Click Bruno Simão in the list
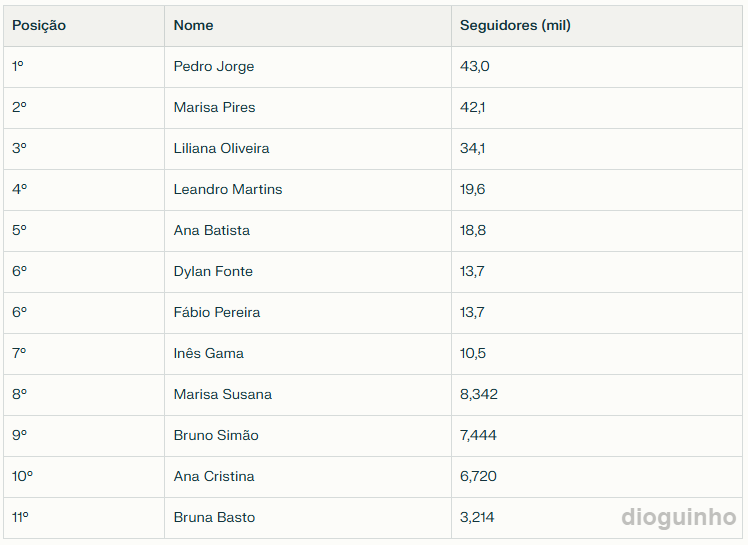The image size is (748, 545). (216, 435)
